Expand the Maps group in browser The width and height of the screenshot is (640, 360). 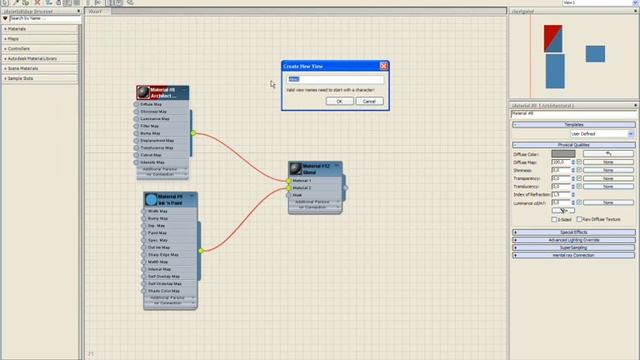coord(40,39)
